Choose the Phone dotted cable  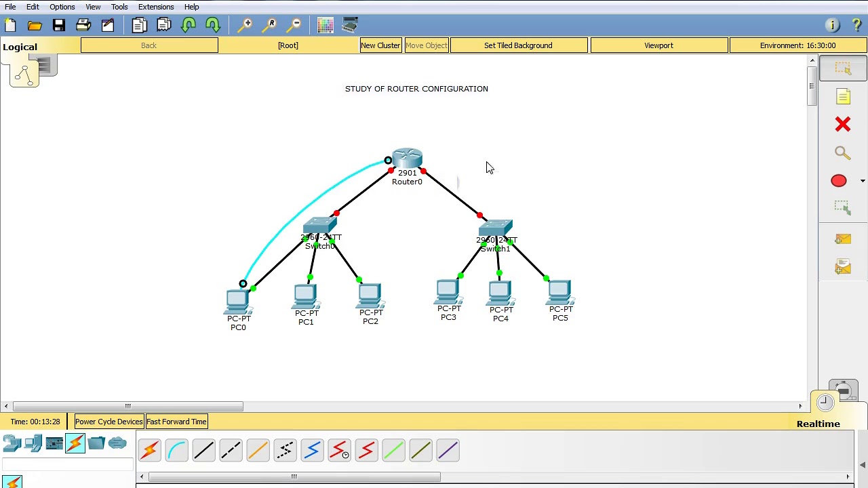[x=285, y=451]
